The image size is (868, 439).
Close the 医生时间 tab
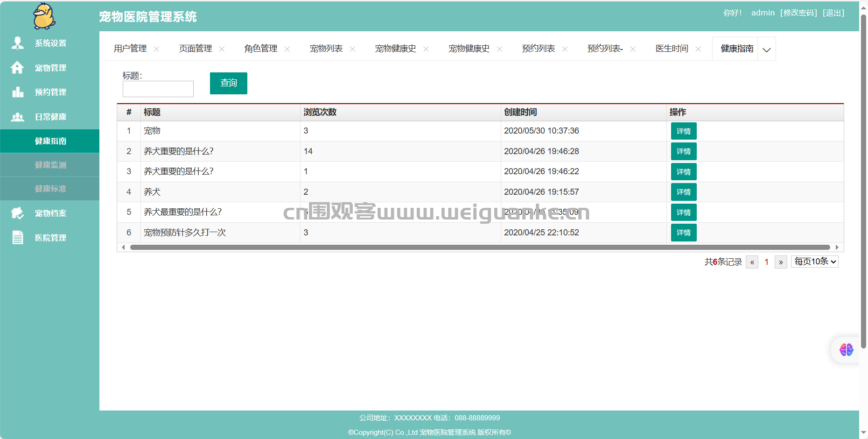click(698, 49)
